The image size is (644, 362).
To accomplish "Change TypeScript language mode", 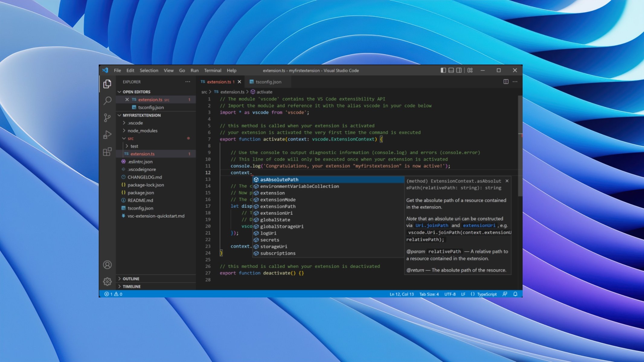I will pyautogui.click(x=487, y=294).
